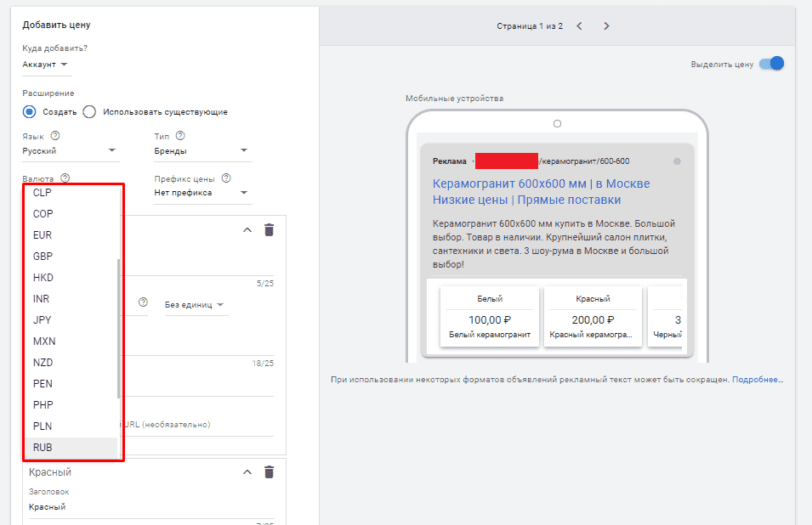This screenshot has height=525, width=812.
Task: Choose PHP from currency list
Action: point(71,404)
